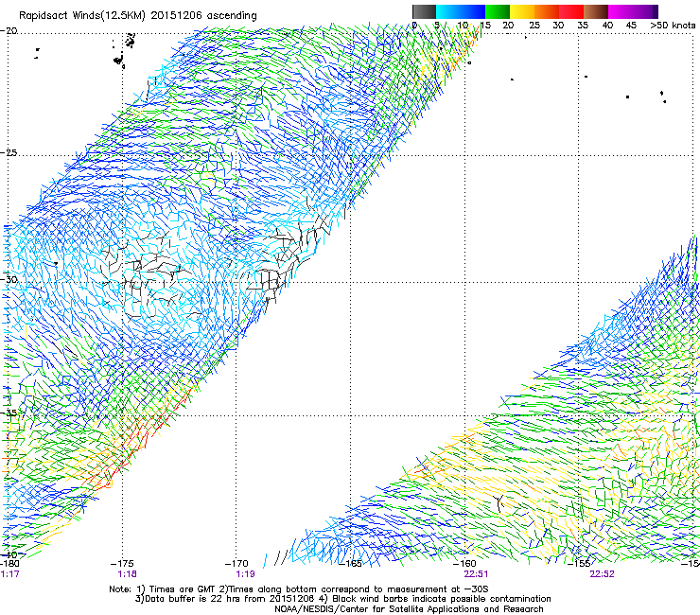The image size is (700, 615).
Task: Click the -25 latitude axis label
Action: click(x=9, y=152)
